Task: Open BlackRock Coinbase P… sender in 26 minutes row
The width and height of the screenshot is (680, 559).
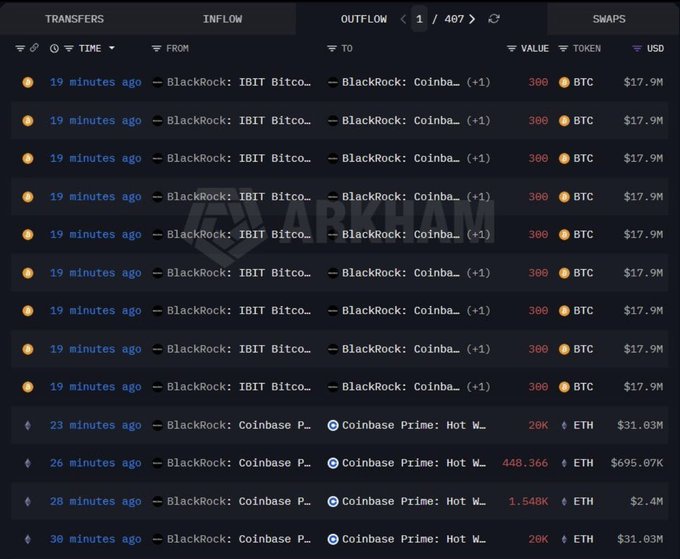Action: tap(239, 463)
